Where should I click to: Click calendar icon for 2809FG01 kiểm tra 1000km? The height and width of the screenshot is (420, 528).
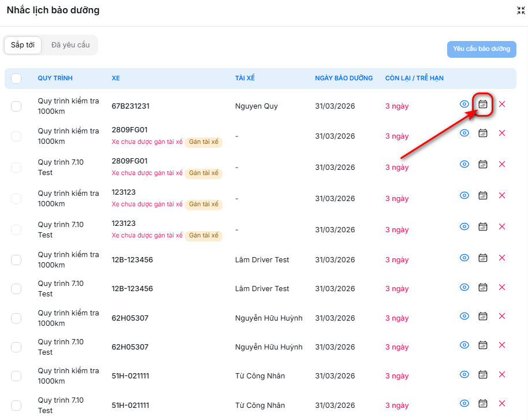coord(483,133)
